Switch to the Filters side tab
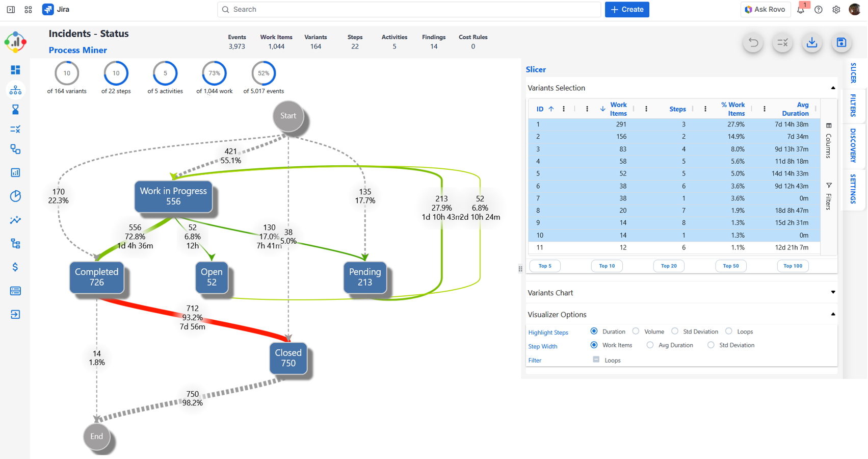The height and width of the screenshot is (459, 868). click(x=853, y=106)
